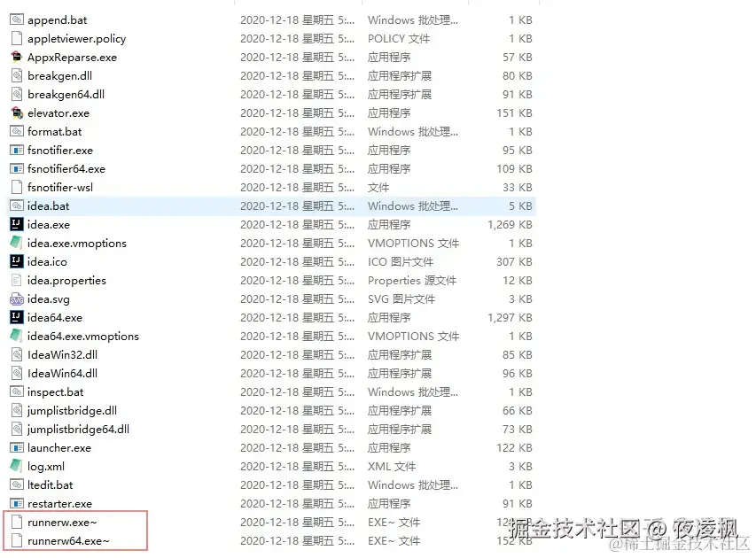The width and height of the screenshot is (756, 558).
Task: Open breakgen64.dll
Action: pos(60,94)
